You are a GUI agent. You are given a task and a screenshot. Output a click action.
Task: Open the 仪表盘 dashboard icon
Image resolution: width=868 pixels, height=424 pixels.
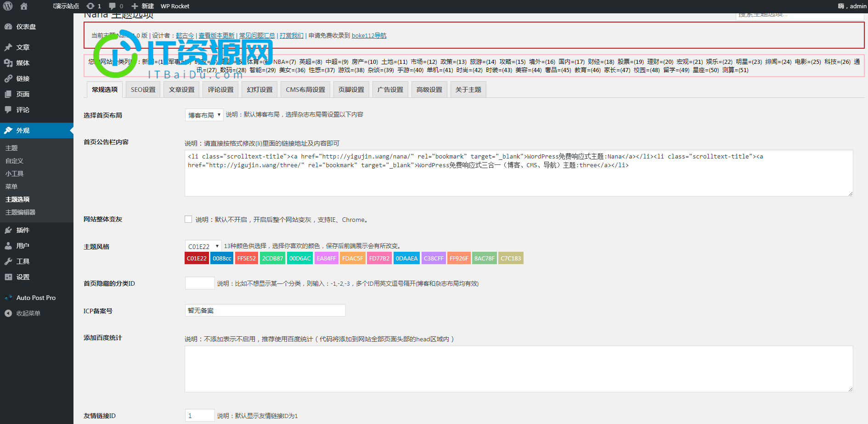pyautogui.click(x=8, y=27)
